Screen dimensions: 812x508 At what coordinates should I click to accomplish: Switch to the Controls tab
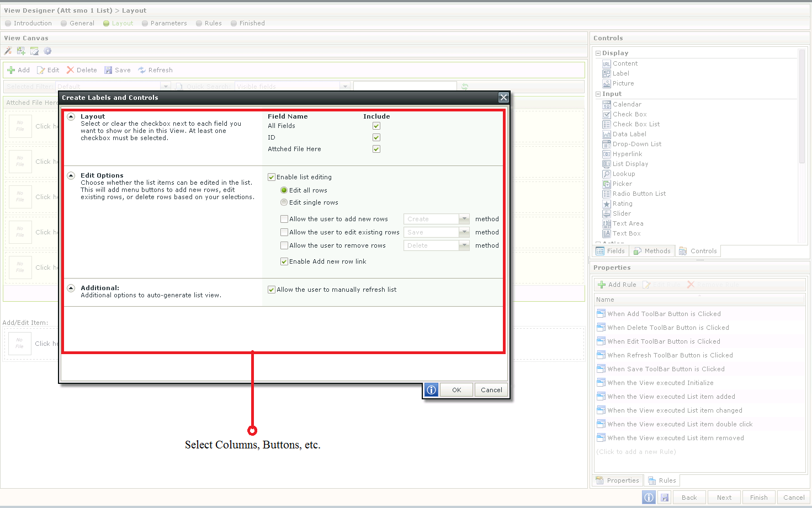[698, 251]
